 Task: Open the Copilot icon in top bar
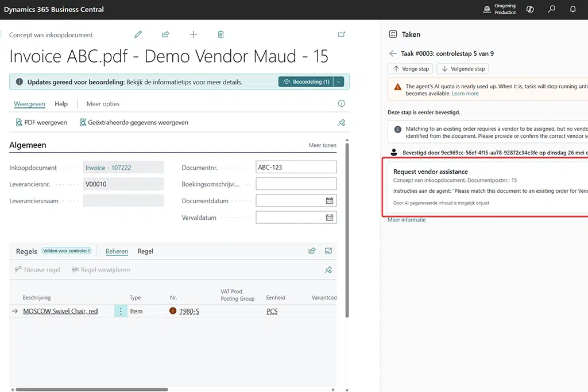530,9
